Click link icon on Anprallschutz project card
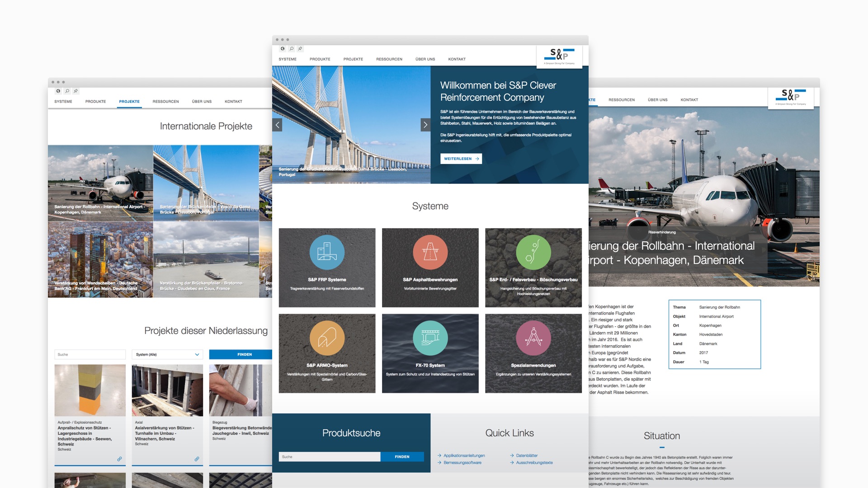The image size is (868, 488). tap(119, 459)
